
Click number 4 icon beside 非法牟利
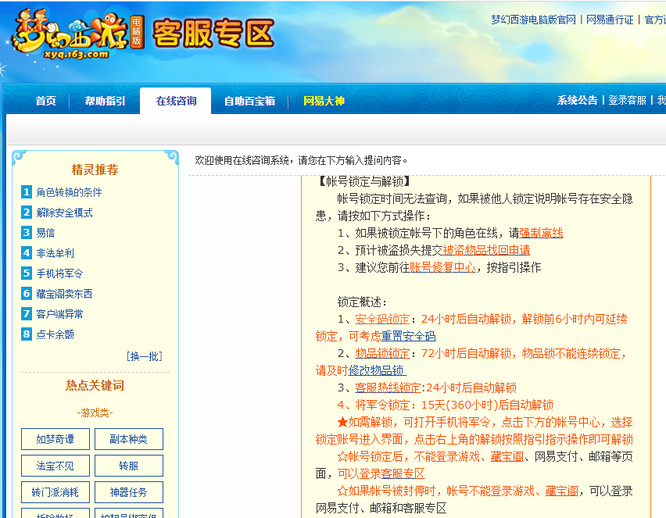(26, 253)
